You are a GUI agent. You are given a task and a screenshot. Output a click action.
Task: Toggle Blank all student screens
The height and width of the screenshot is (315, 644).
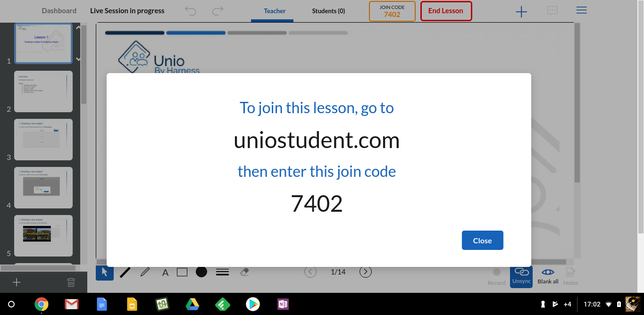[x=548, y=276]
